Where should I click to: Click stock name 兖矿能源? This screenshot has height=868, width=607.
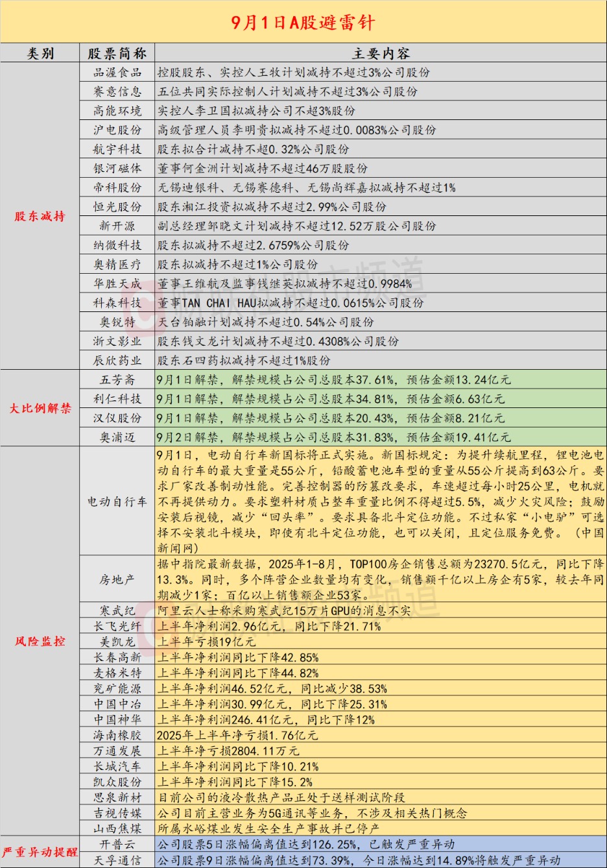[117, 688]
